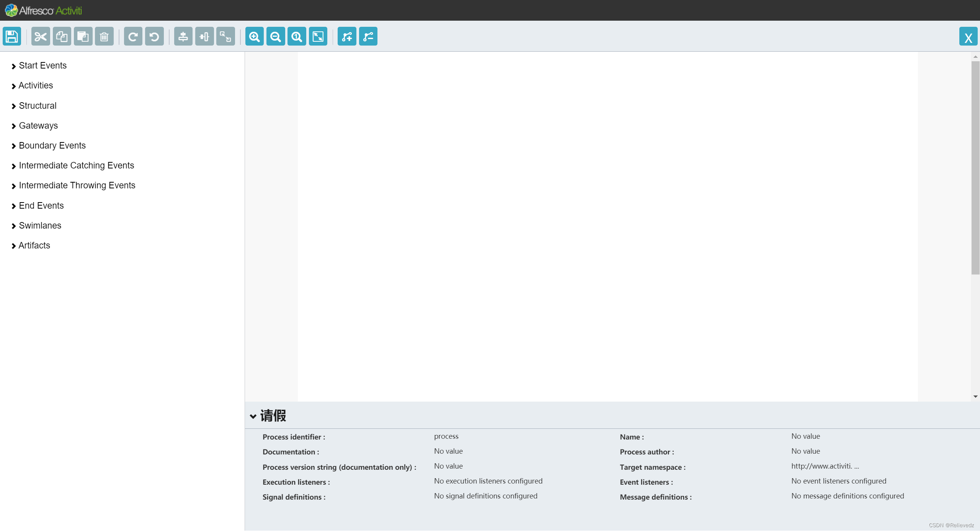Click the canvas vertical scrollbar
This screenshot has height=531, width=980.
(x=975, y=168)
